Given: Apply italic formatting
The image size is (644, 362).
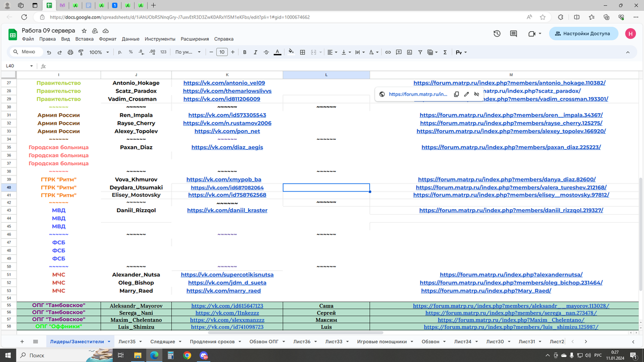Looking at the screenshot, I should pyautogui.click(x=256, y=52).
